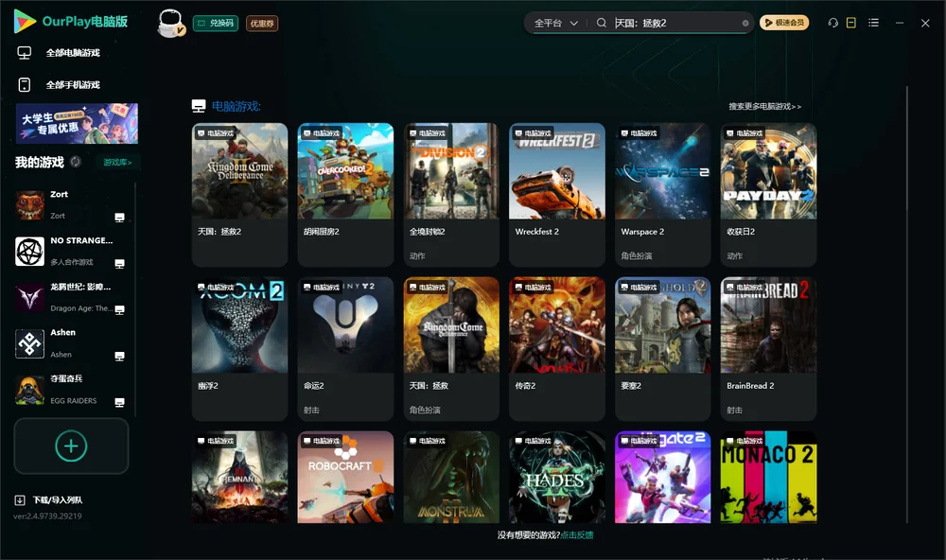Select the 幽浮2 XCOM 2 card
Screen dimensions: 946x560
(x=239, y=348)
